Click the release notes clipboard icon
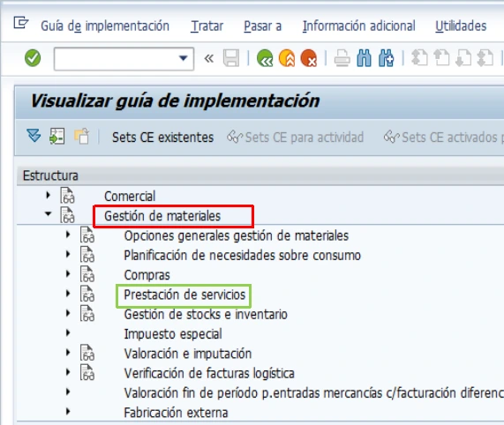 click(x=81, y=136)
